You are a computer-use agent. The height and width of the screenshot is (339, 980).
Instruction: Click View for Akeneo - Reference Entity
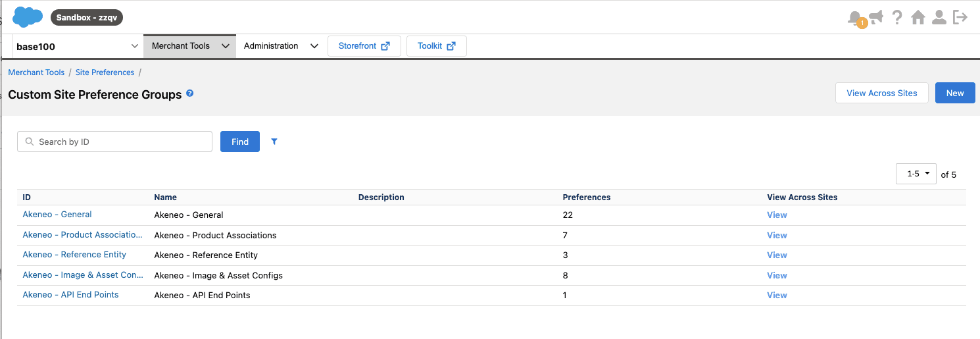(x=777, y=255)
